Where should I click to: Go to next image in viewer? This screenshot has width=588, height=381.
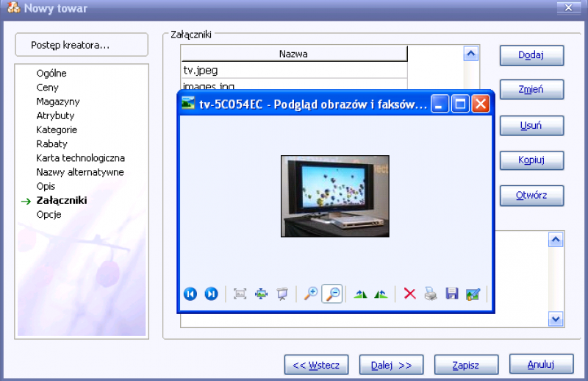[211, 293]
